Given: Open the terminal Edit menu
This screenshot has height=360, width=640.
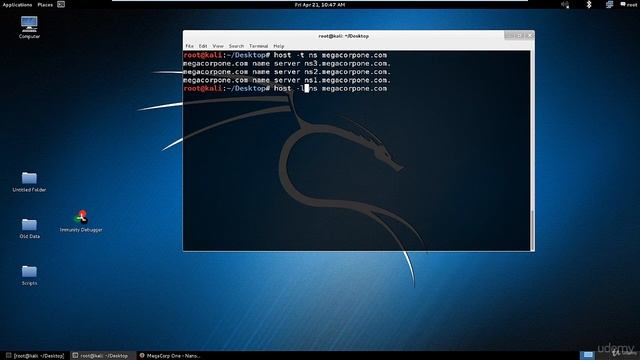Looking at the screenshot, I should pos(203,46).
